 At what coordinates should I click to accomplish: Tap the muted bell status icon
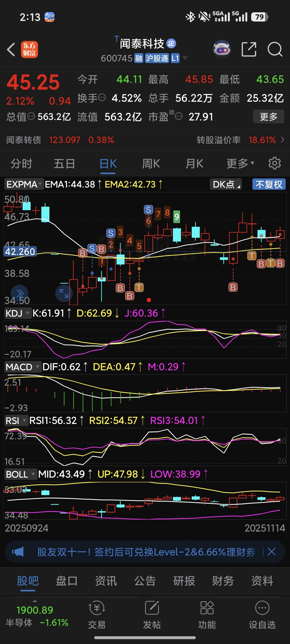pyautogui.click(x=204, y=17)
